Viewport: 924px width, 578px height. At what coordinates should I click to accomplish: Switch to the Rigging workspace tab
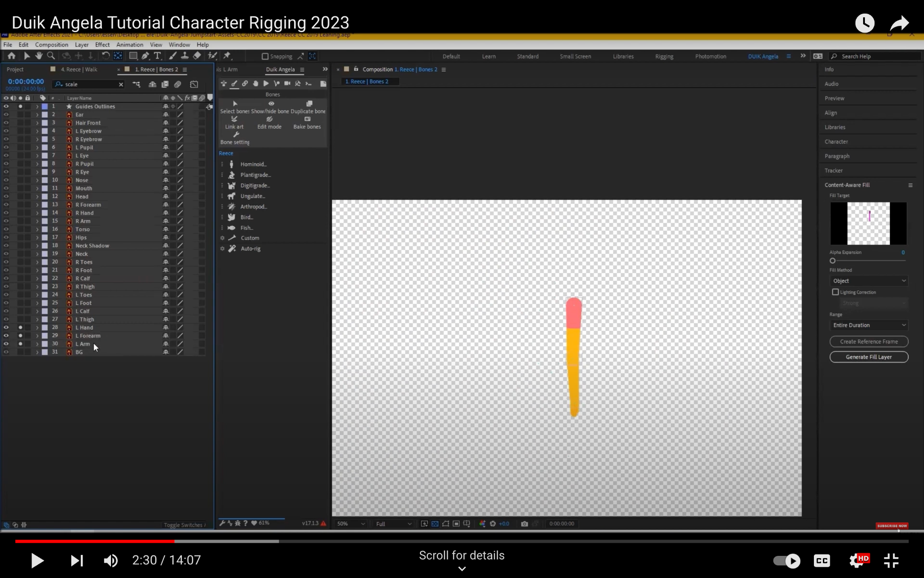[x=664, y=56]
